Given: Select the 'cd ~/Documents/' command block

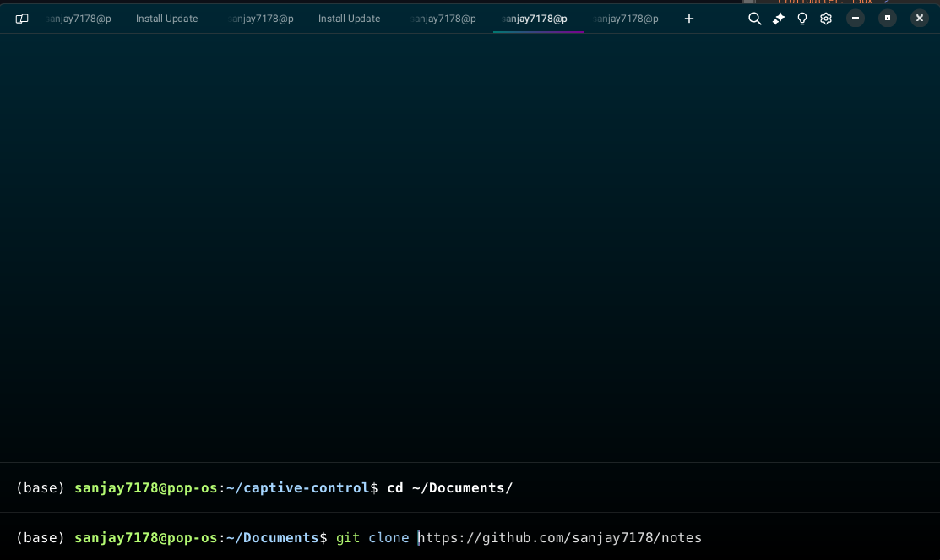Looking at the screenshot, I should click(449, 487).
